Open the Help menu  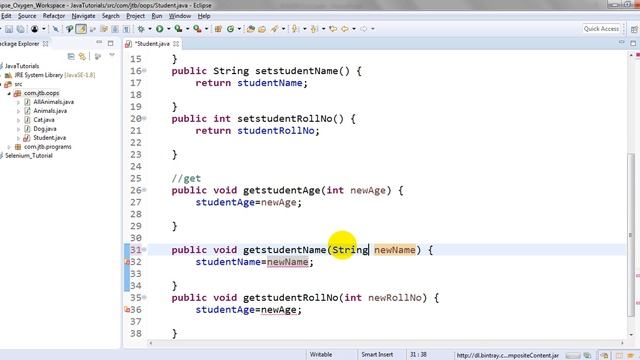coord(204,16)
